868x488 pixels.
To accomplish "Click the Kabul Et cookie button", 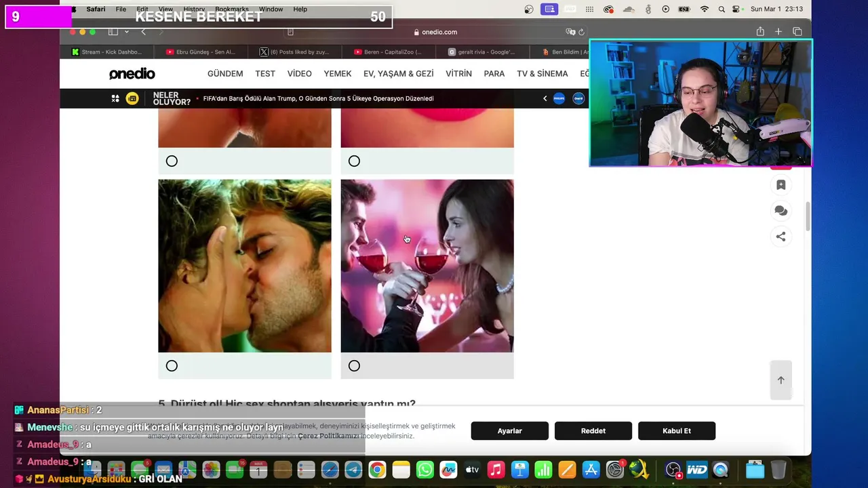I will pos(677,431).
